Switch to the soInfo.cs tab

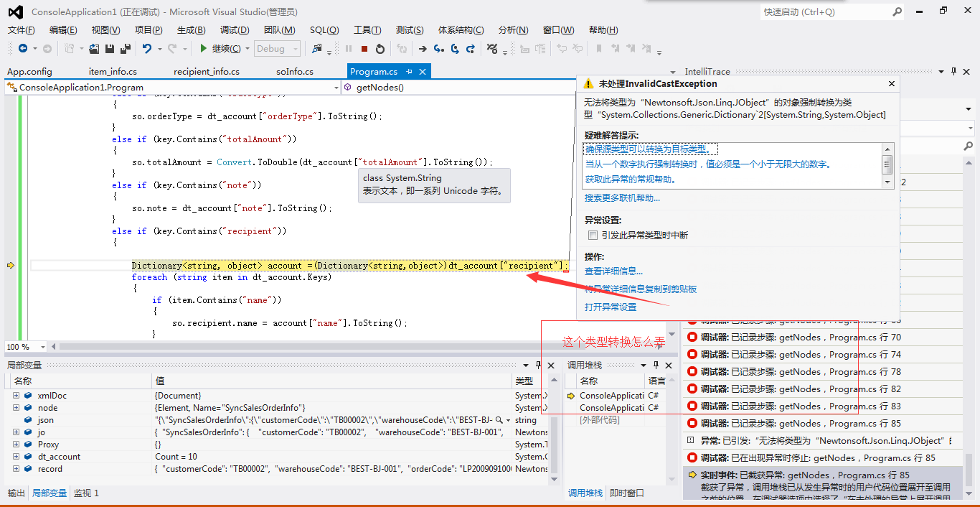click(295, 72)
